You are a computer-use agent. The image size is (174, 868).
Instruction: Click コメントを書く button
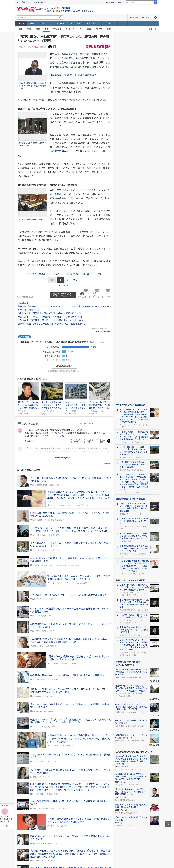87,424
